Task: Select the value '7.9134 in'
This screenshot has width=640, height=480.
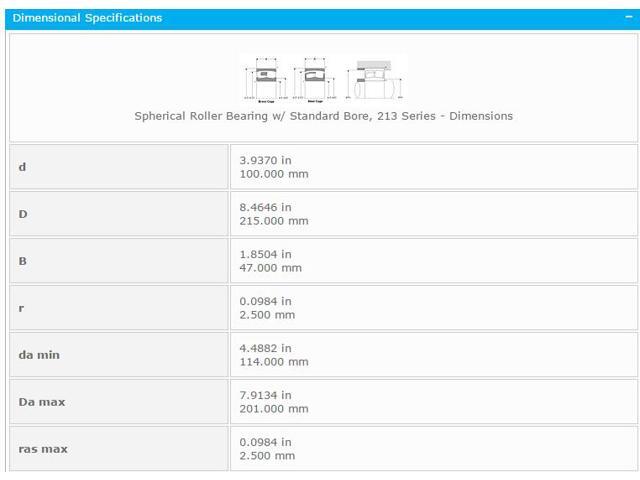Action: pos(265,395)
